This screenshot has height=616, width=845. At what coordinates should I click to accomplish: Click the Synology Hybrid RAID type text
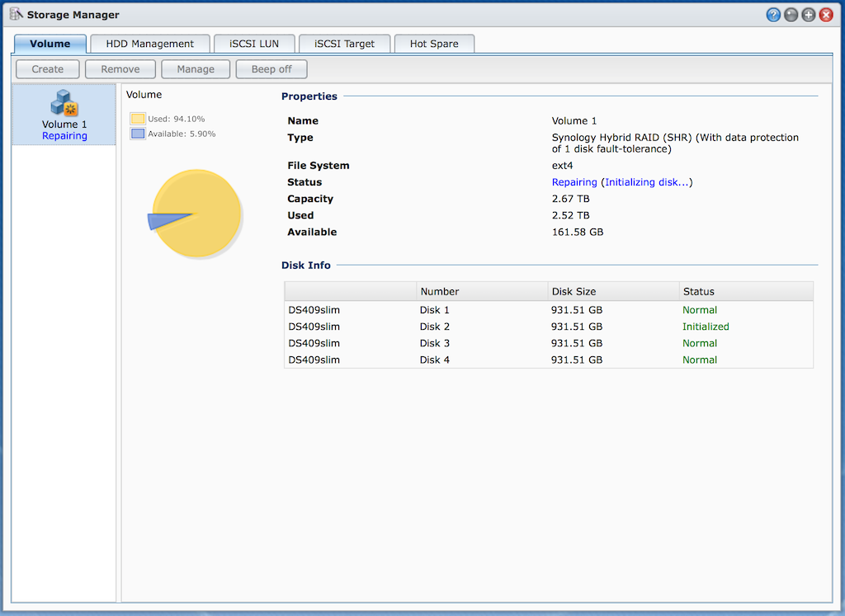tap(675, 143)
